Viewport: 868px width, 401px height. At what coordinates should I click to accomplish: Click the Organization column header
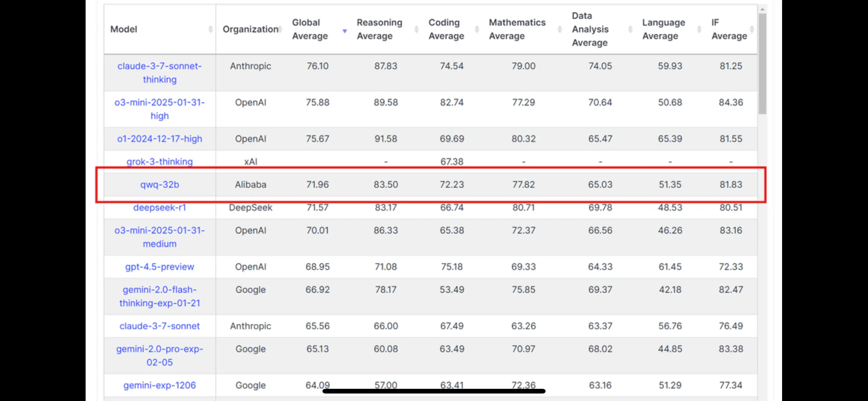coord(250,29)
